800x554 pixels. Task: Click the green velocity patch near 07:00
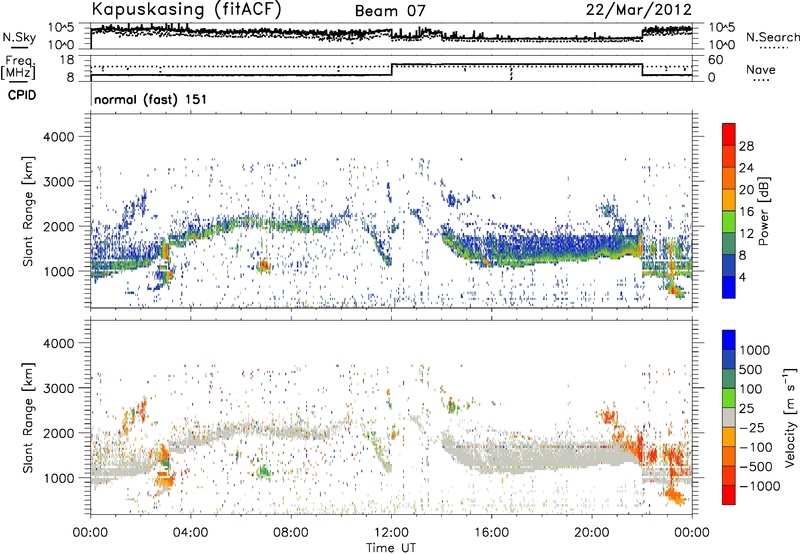point(264,471)
